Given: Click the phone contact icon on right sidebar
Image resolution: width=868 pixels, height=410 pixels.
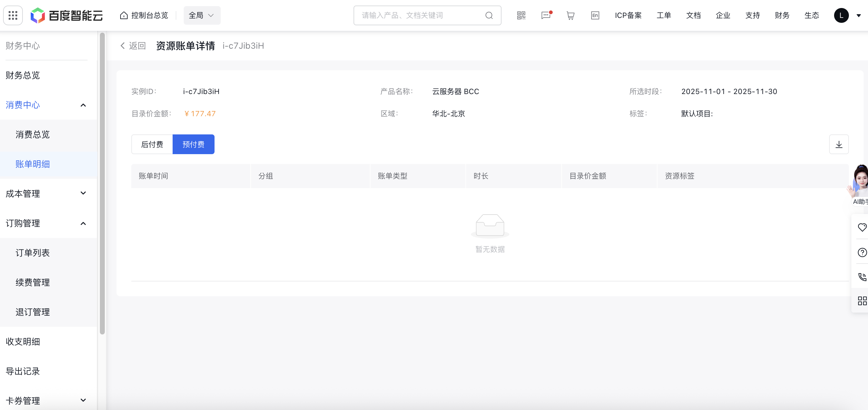Looking at the screenshot, I should [862, 277].
